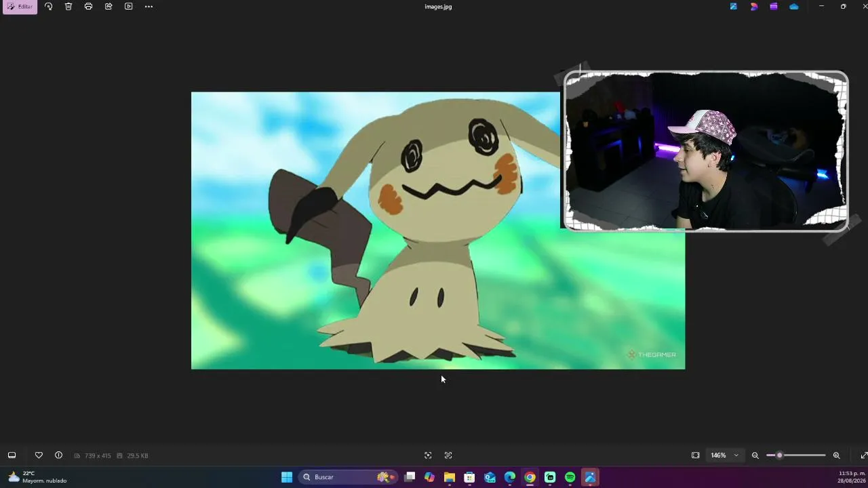Open the share icon in the top toolbar

coord(108,7)
